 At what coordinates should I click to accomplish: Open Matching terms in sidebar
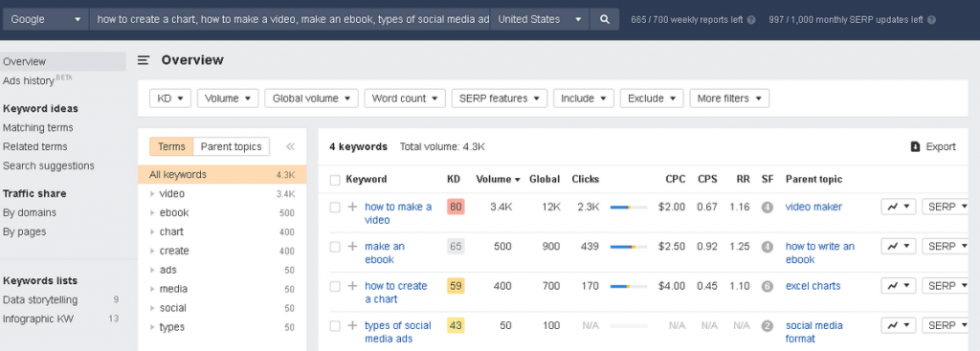(38, 127)
